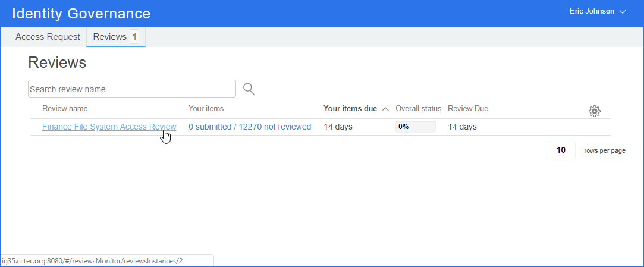This screenshot has height=267, width=644.
Task: Open Finance File System Access Review link
Action: click(x=109, y=127)
